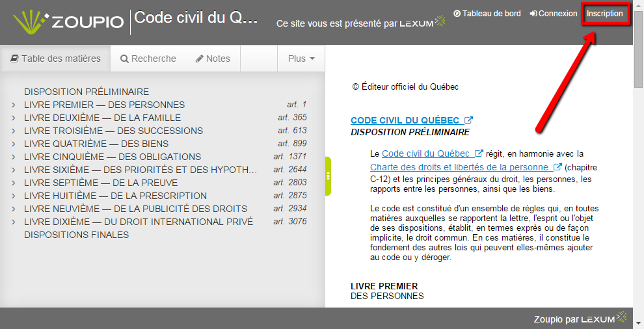Expand Livre Cinquième — Des Obligations chevron
644x329 pixels.
tap(13, 157)
